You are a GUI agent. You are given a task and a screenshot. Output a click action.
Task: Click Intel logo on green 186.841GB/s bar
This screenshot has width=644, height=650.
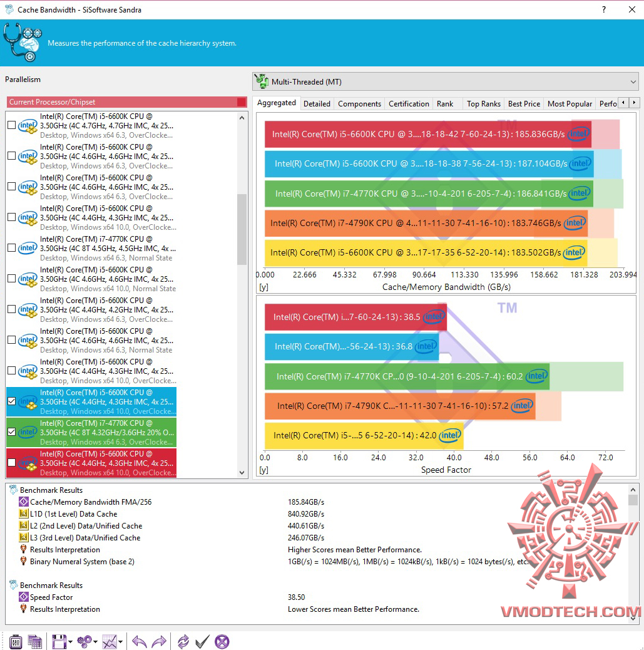580,193
